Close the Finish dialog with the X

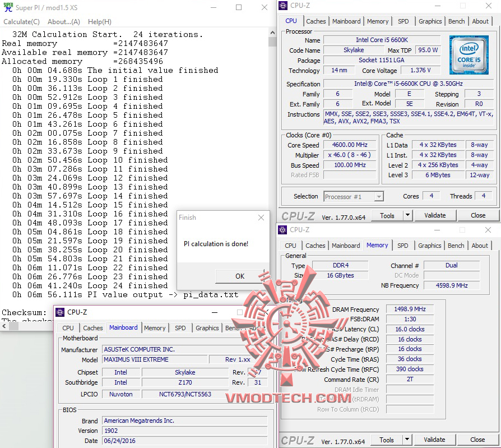(261, 218)
